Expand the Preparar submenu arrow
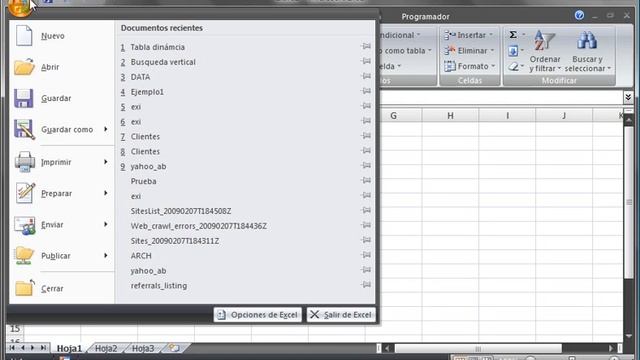 [106, 193]
